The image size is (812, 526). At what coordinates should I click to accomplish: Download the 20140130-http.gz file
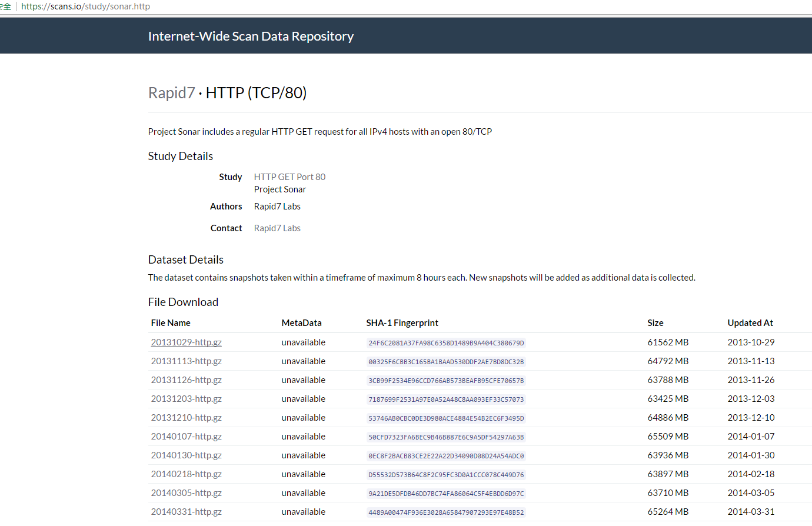[x=186, y=455]
